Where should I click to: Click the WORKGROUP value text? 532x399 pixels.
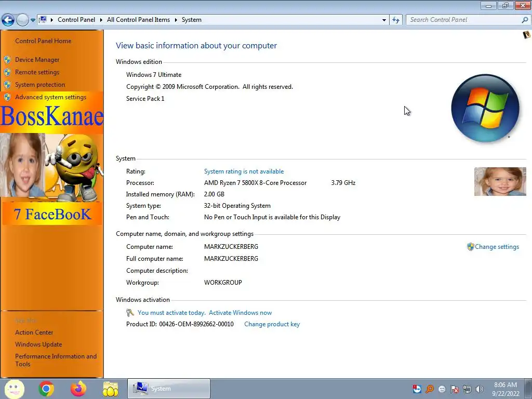223,282
